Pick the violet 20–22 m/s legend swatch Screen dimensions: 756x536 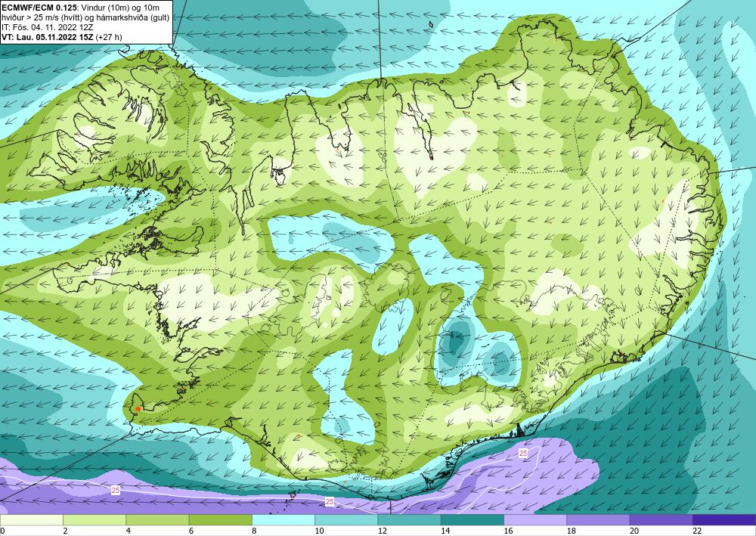pos(661,520)
